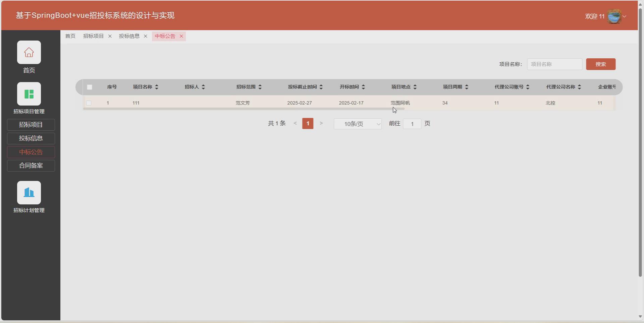The width and height of the screenshot is (644, 323).
Task: Toggle the select-all checkbox in table header
Action: pyautogui.click(x=89, y=87)
